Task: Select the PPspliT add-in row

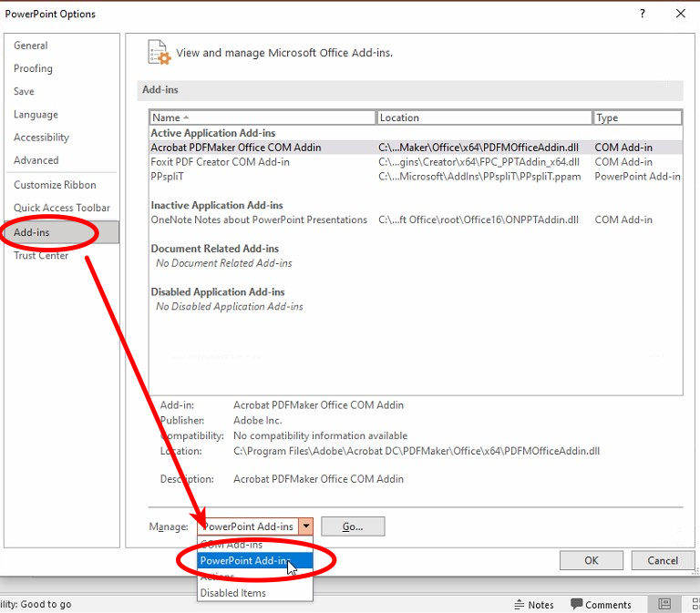Action: click(169, 177)
